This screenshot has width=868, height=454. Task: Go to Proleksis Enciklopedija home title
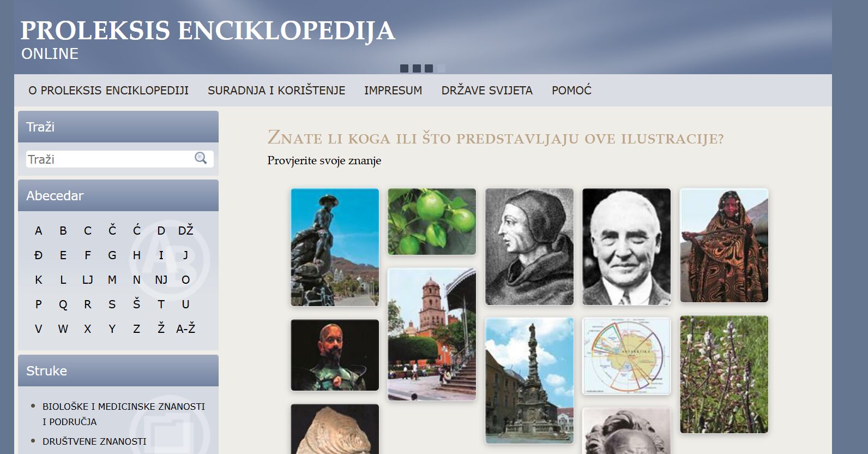click(x=208, y=31)
